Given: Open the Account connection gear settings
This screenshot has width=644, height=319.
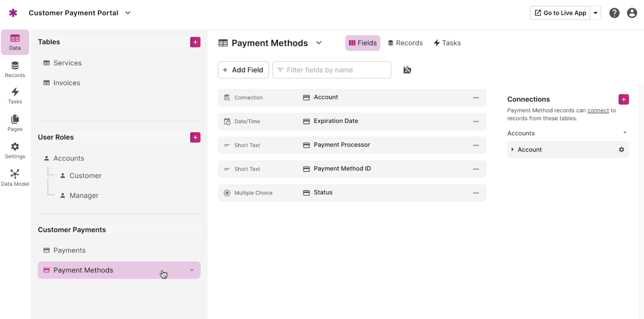Looking at the screenshot, I should (621, 149).
